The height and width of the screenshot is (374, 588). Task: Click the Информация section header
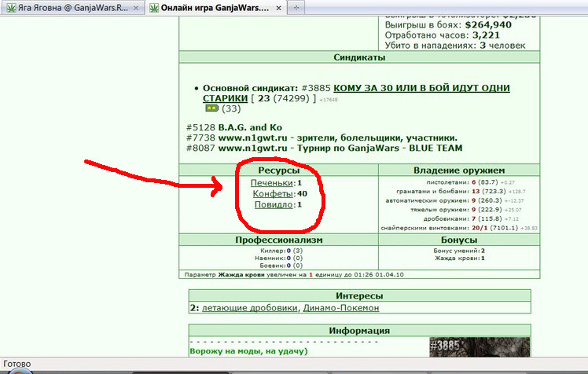(x=359, y=331)
